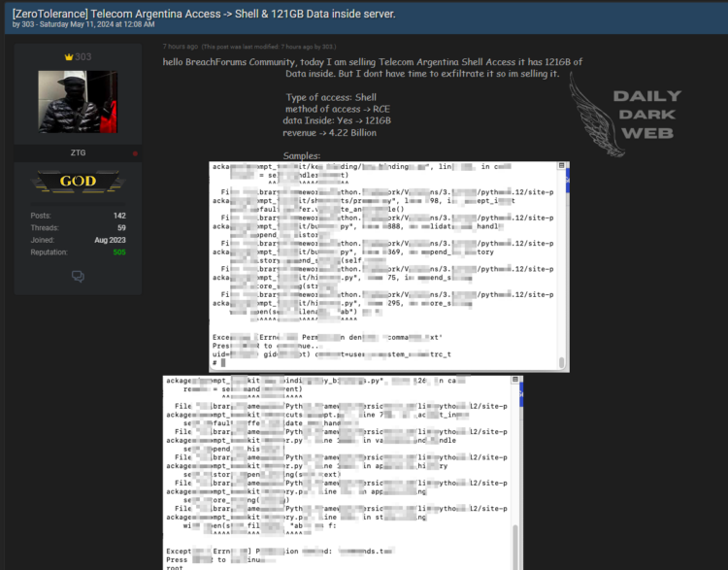Click the Posts count 142
This screenshot has width=728, height=570.
[x=119, y=216]
